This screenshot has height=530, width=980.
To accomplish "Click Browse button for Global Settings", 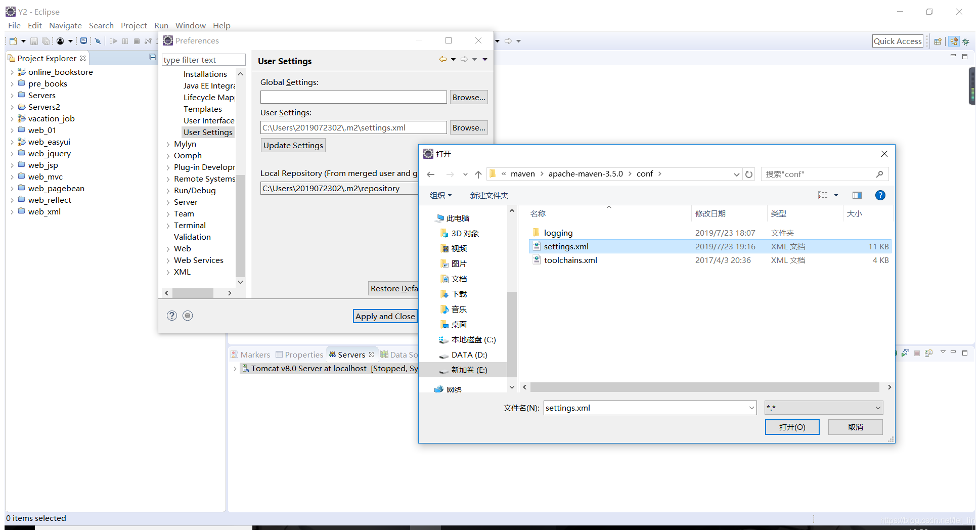I will [469, 97].
